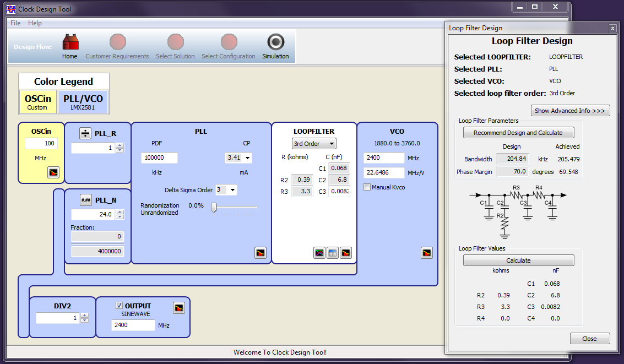
Task: Click the OSCin frequency field
Action: coord(41,144)
